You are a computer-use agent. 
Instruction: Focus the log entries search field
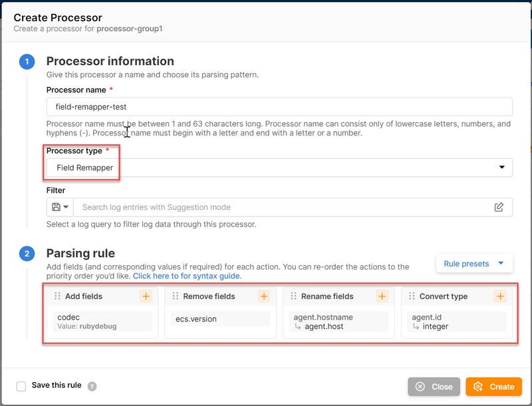click(x=283, y=207)
